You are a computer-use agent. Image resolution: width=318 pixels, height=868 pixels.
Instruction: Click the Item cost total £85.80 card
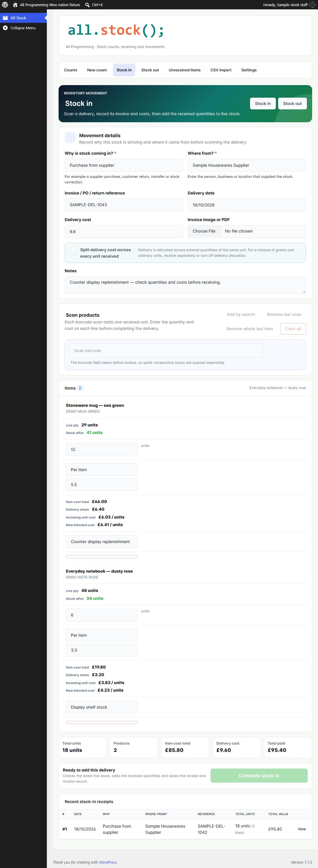point(185,747)
